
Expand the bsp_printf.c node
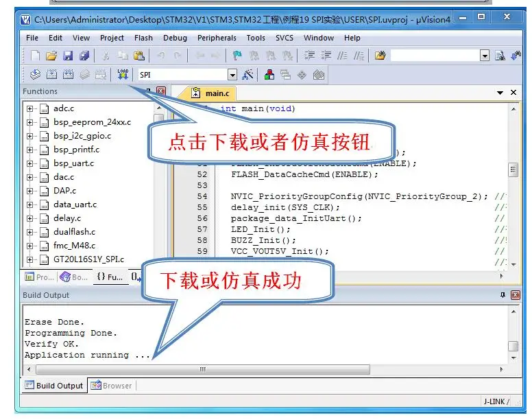pyautogui.click(x=30, y=150)
